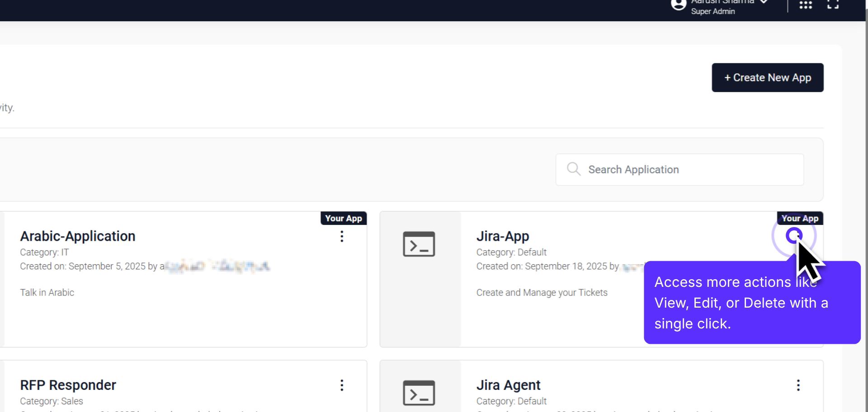Image resolution: width=868 pixels, height=412 pixels.
Task: Click the Your App badge on Arabic-Application
Action: coord(344,218)
